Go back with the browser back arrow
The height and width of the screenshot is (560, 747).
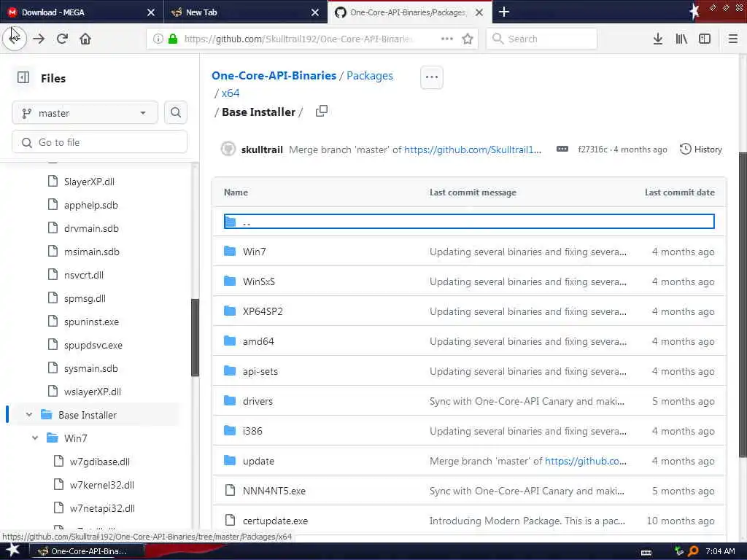click(15, 39)
